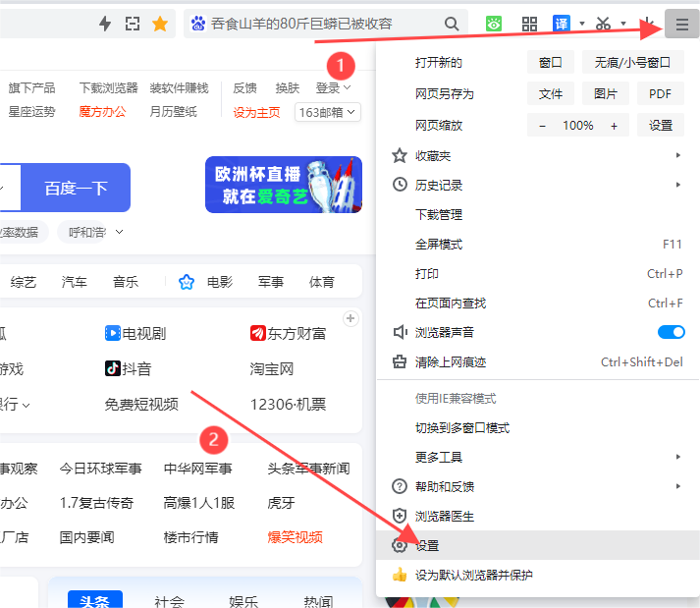Select 下载管理 from the menu
The height and width of the screenshot is (608, 700).
pos(537,214)
